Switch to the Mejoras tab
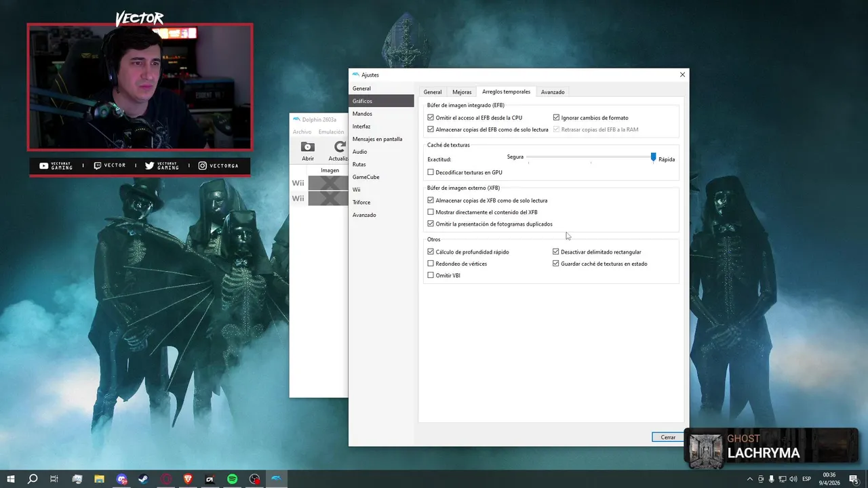Screen dimensions: 868x488 click(x=462, y=92)
